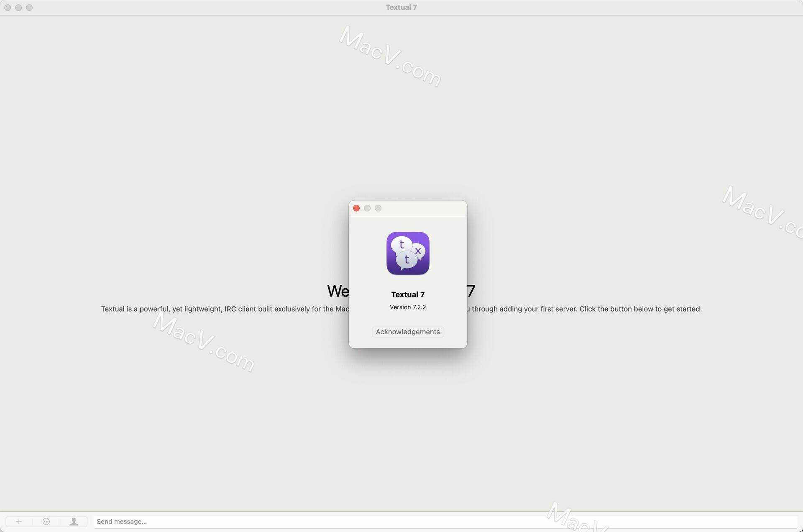Click the user silhouette icon in bottom bar
The width and height of the screenshot is (803, 532).
tap(74, 522)
